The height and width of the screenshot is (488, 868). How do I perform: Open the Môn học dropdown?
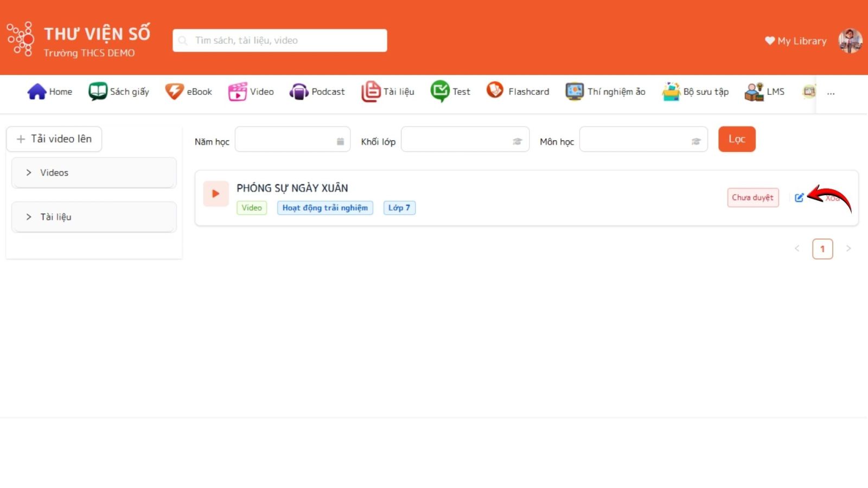click(x=643, y=140)
